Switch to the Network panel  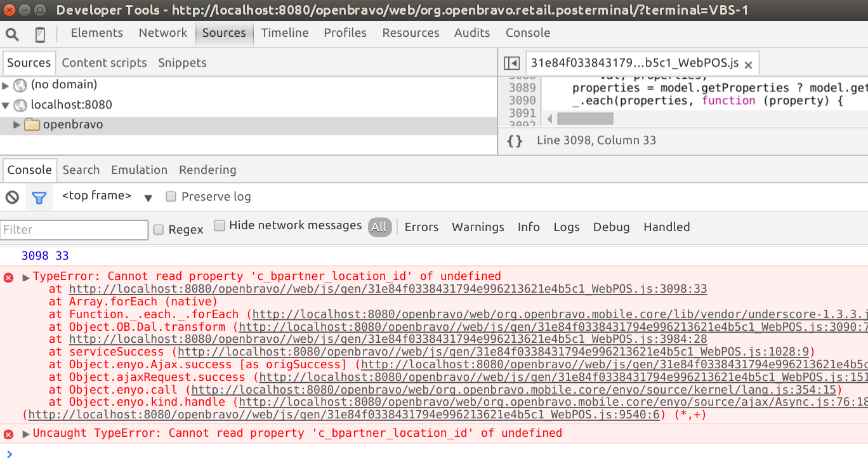click(x=163, y=33)
